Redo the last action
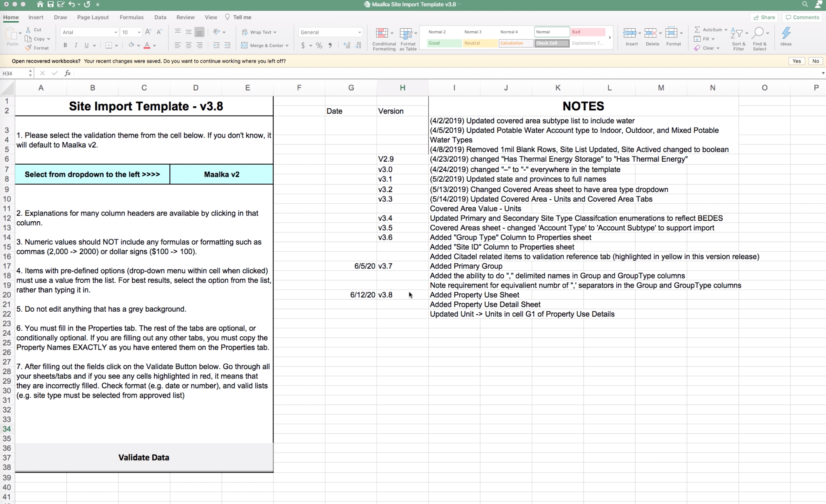Image resolution: width=826 pixels, height=504 pixels. 87,4
